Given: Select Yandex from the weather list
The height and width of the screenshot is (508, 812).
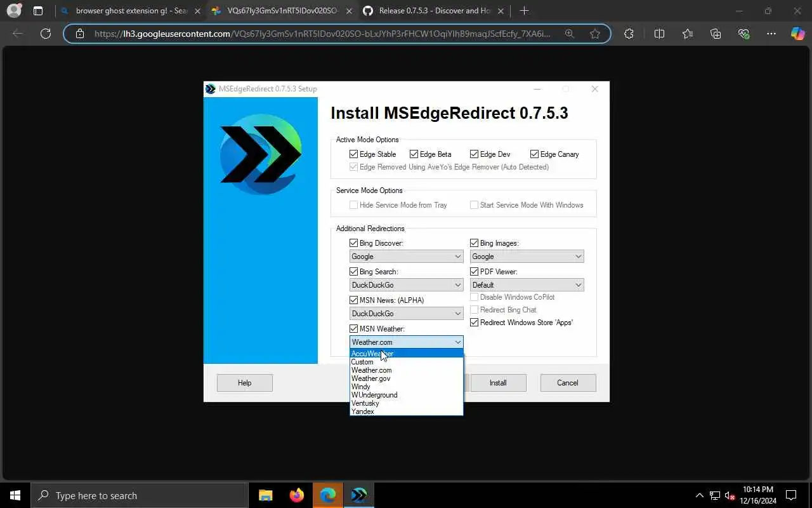Looking at the screenshot, I should tap(406, 411).
